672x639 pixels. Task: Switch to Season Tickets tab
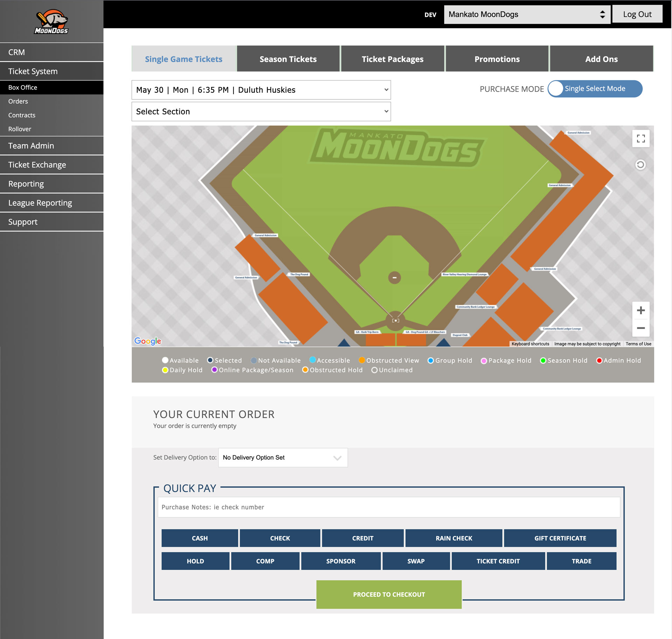(x=288, y=59)
